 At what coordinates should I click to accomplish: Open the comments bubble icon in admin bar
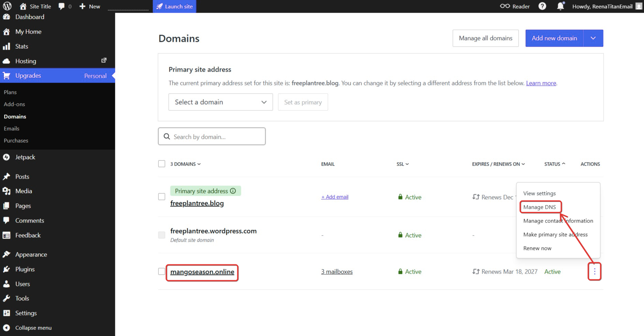click(61, 6)
